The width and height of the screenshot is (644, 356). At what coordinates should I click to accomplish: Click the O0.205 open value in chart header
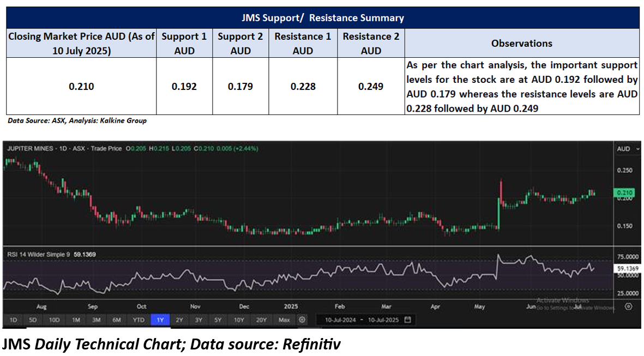(136, 149)
